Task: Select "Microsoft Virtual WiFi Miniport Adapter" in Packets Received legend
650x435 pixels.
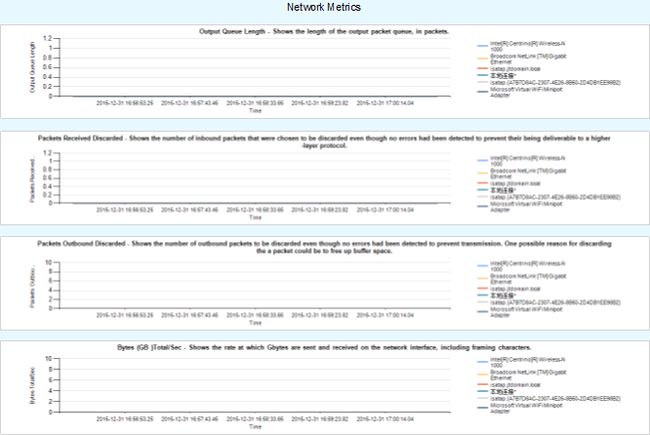Action: [526, 207]
